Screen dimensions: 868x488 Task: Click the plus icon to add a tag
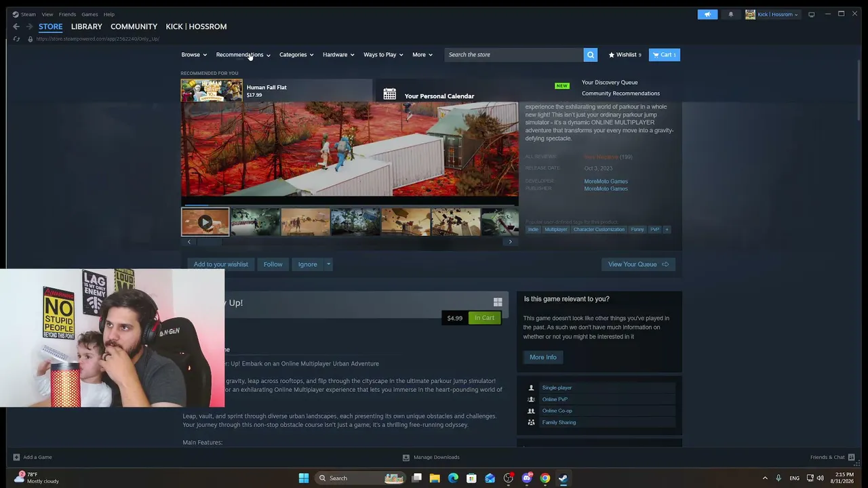(x=667, y=229)
